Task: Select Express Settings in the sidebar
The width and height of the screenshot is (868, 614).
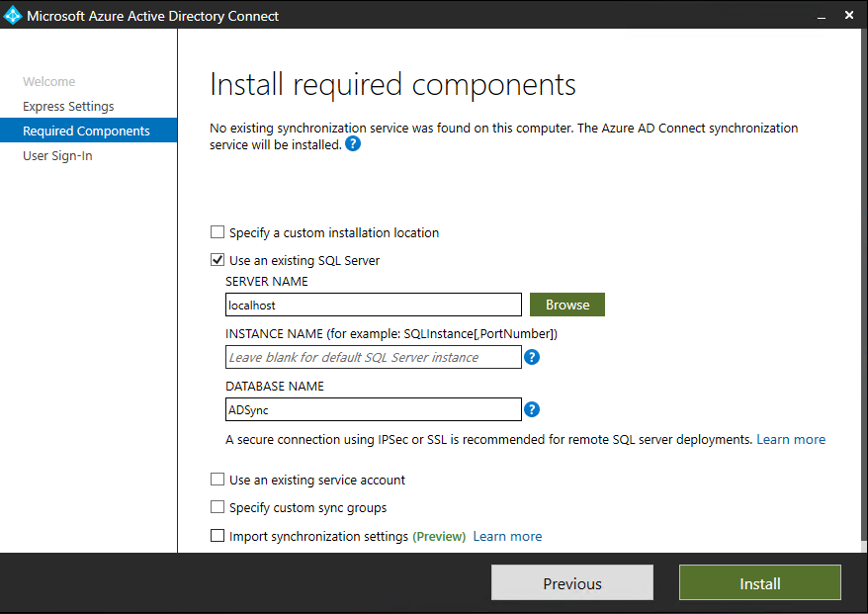Action: click(x=68, y=107)
